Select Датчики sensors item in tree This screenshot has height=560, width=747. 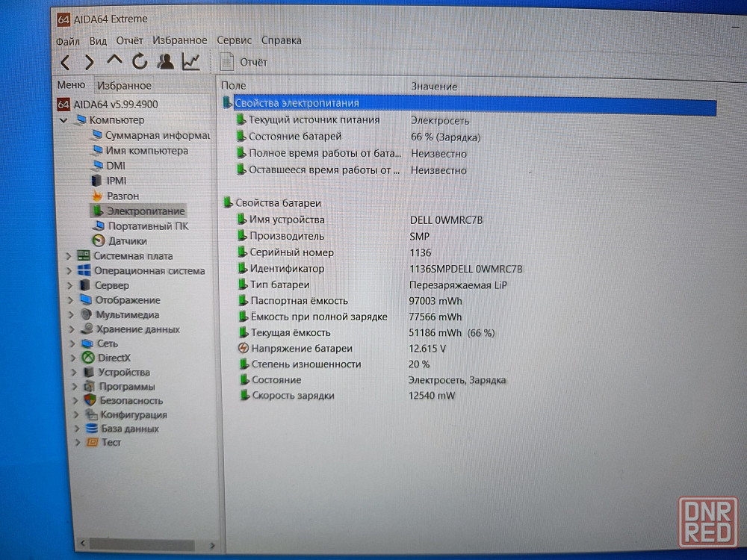(x=127, y=241)
